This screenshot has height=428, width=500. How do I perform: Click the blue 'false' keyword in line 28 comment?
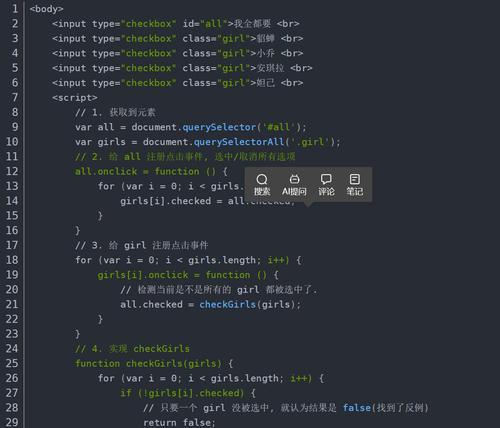click(357, 408)
